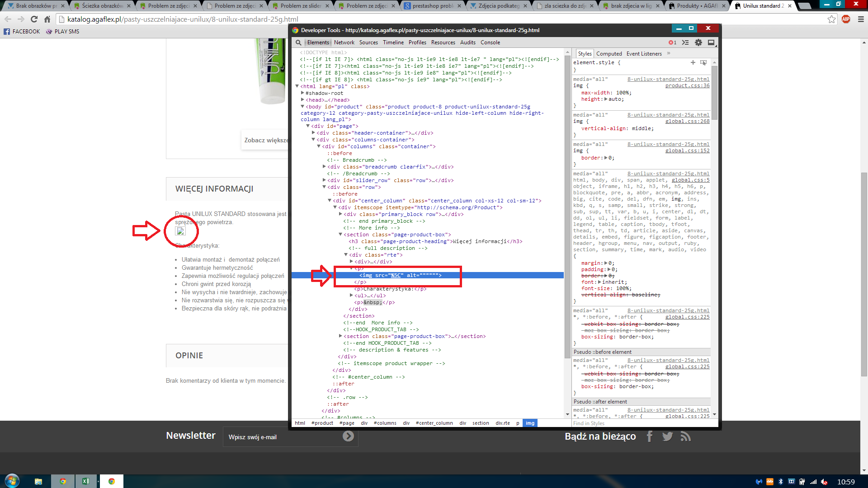Switch to the Network panel tab

(x=344, y=42)
